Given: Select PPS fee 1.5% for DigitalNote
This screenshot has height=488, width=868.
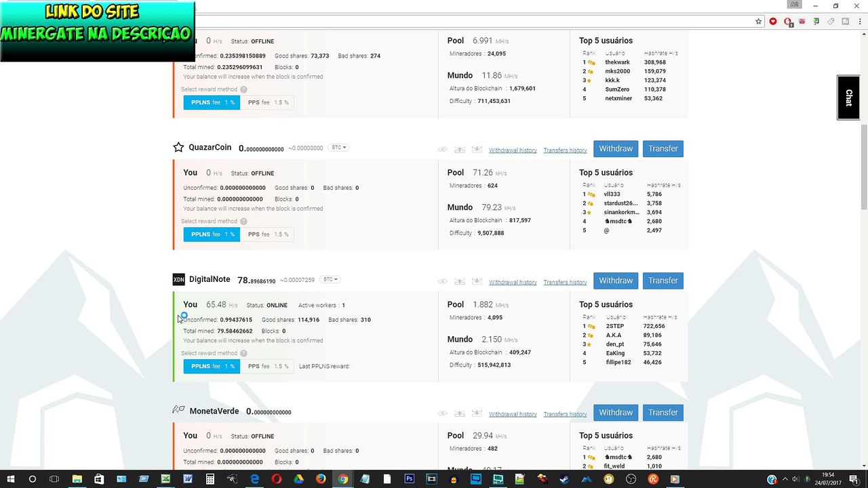Looking at the screenshot, I should (267, 366).
